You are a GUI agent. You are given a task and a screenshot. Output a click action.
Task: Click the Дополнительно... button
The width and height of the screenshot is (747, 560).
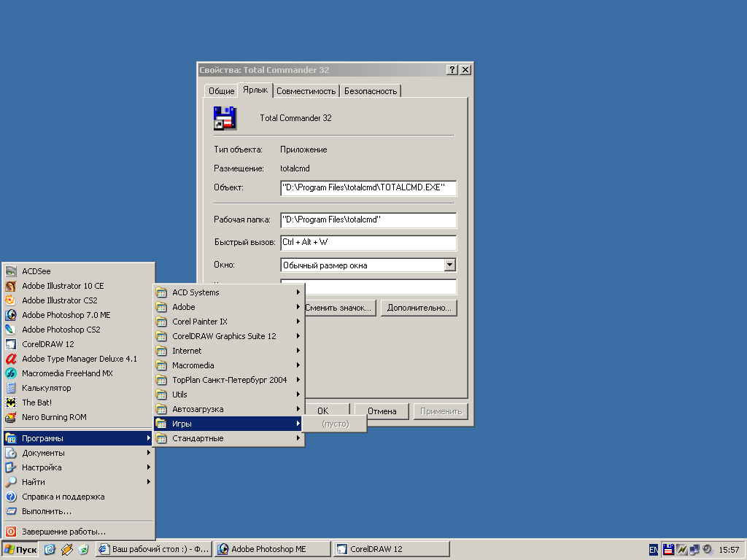pos(419,308)
